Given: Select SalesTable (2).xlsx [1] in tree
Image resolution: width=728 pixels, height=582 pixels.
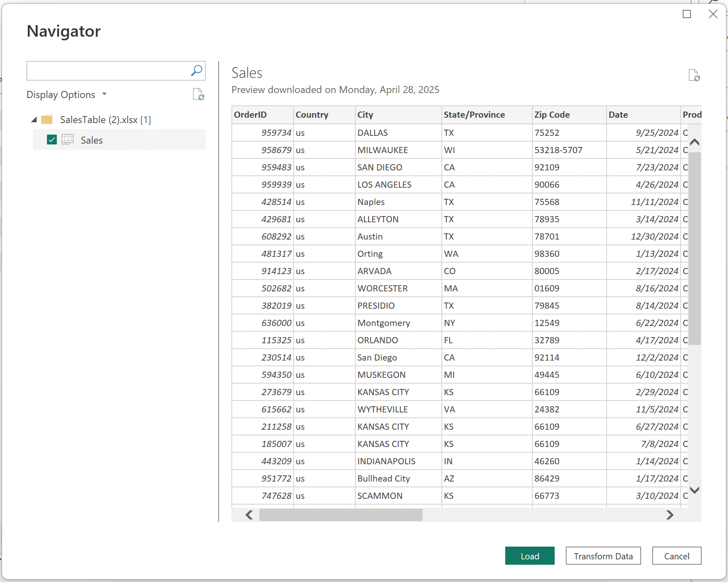Looking at the screenshot, I should [105, 120].
